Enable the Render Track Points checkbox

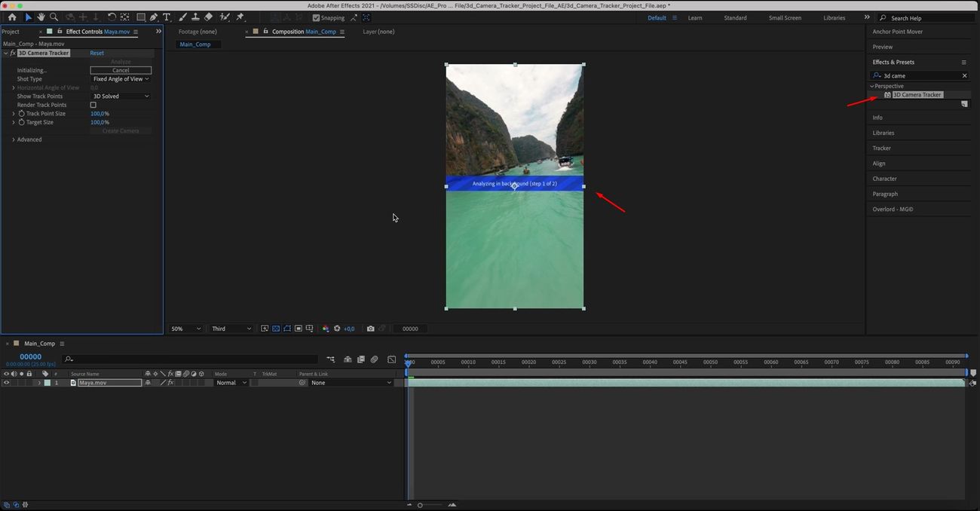93,105
